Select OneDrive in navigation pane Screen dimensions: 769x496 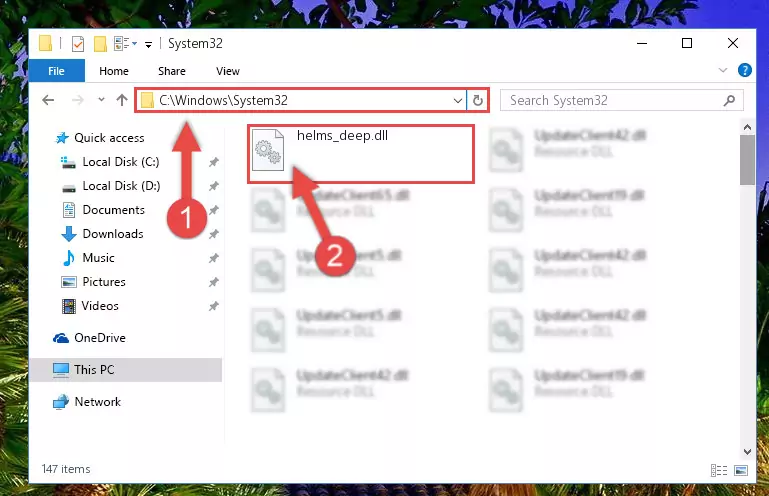pyautogui.click(x=100, y=338)
